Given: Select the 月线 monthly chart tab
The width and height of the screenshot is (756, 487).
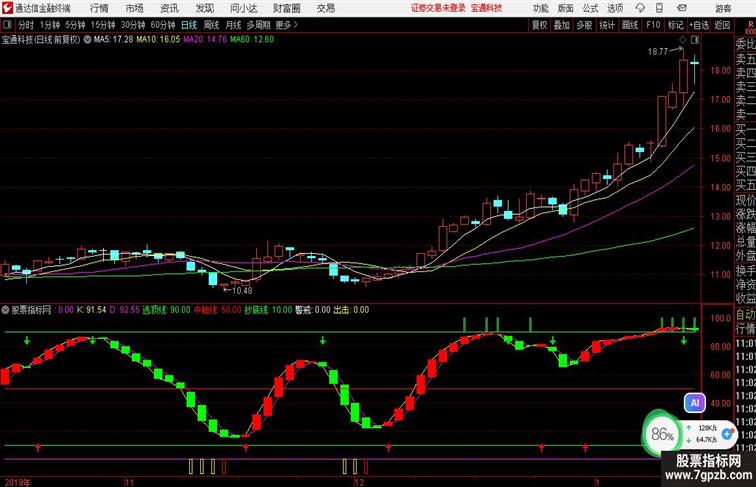Looking at the screenshot, I should (233, 25).
